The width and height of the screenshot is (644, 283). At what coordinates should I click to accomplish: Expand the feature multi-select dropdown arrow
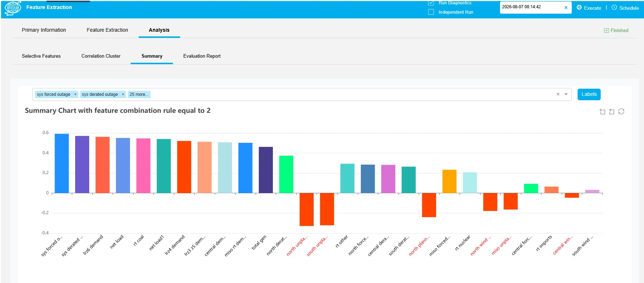point(566,94)
